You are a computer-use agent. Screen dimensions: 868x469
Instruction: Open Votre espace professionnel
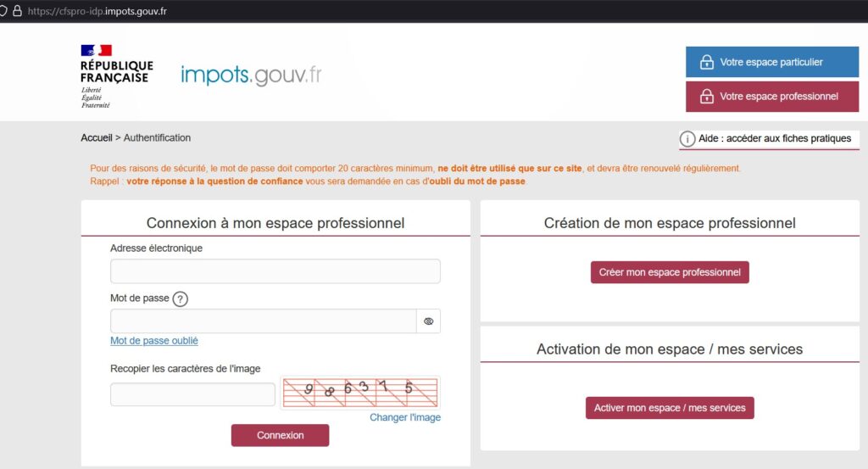771,97
